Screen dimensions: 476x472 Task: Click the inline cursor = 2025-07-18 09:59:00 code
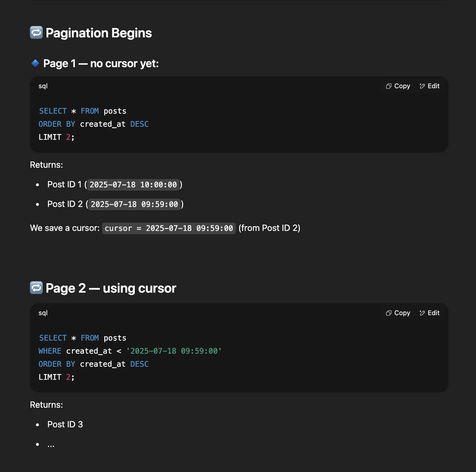coord(169,228)
